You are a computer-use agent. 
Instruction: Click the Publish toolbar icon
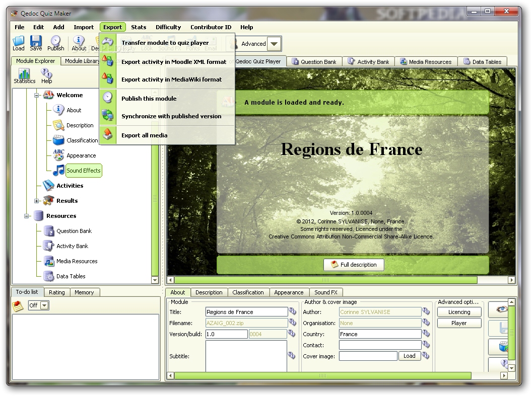[55, 41]
